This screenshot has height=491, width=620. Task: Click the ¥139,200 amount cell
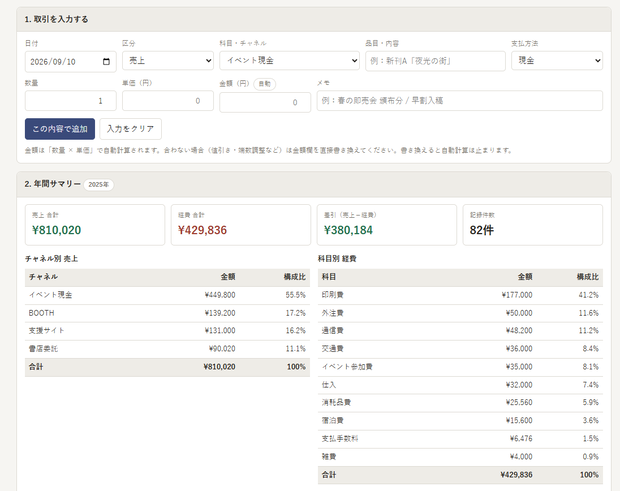tap(220, 313)
